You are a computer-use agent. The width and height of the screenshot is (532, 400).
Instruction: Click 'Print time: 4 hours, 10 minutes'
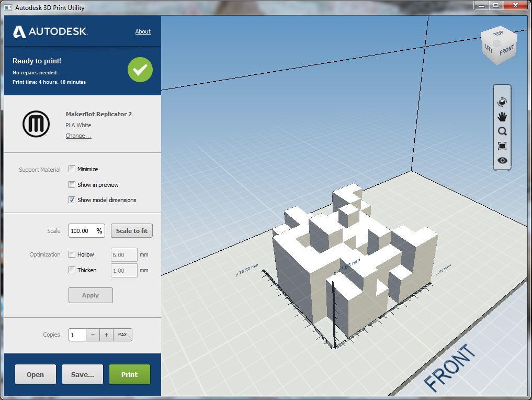pos(49,82)
